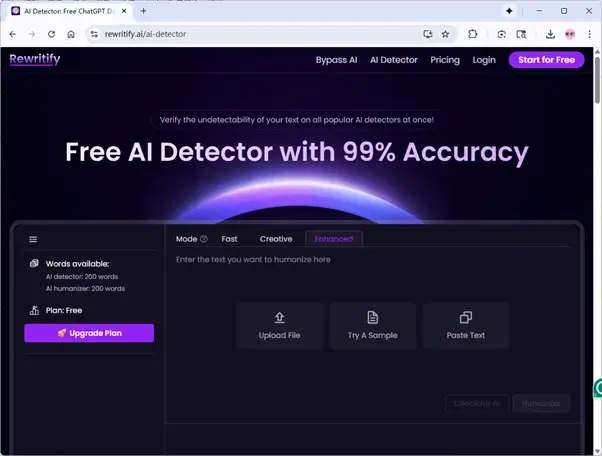Reload the rewritify.ai page
Image resolution: width=602 pixels, height=456 pixels.
pyautogui.click(x=51, y=34)
